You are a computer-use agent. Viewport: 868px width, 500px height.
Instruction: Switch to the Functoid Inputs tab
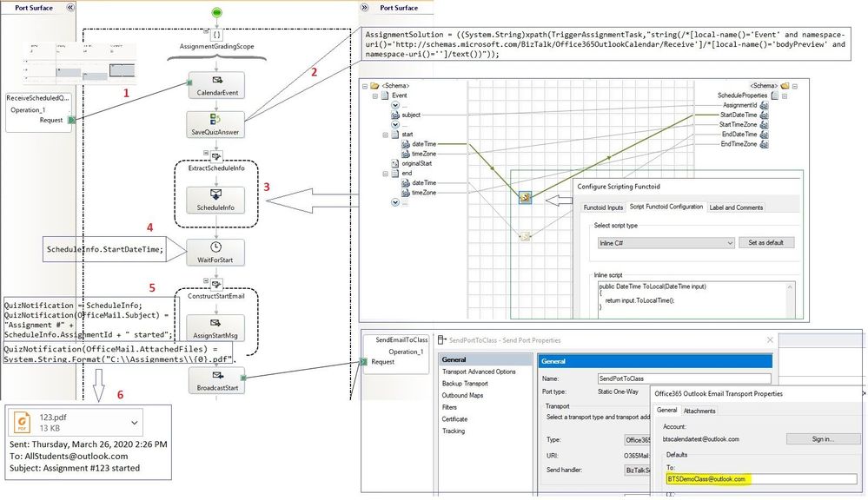603,207
